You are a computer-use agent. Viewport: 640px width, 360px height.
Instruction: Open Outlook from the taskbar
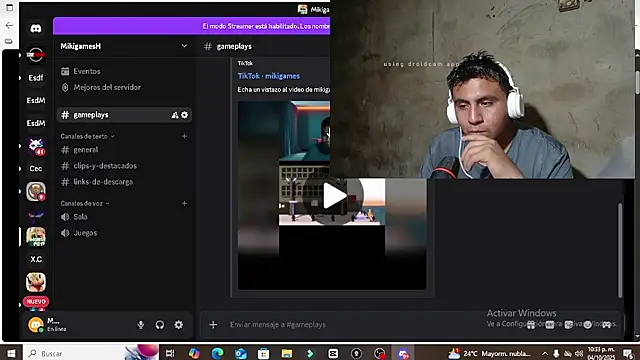coord(241,353)
